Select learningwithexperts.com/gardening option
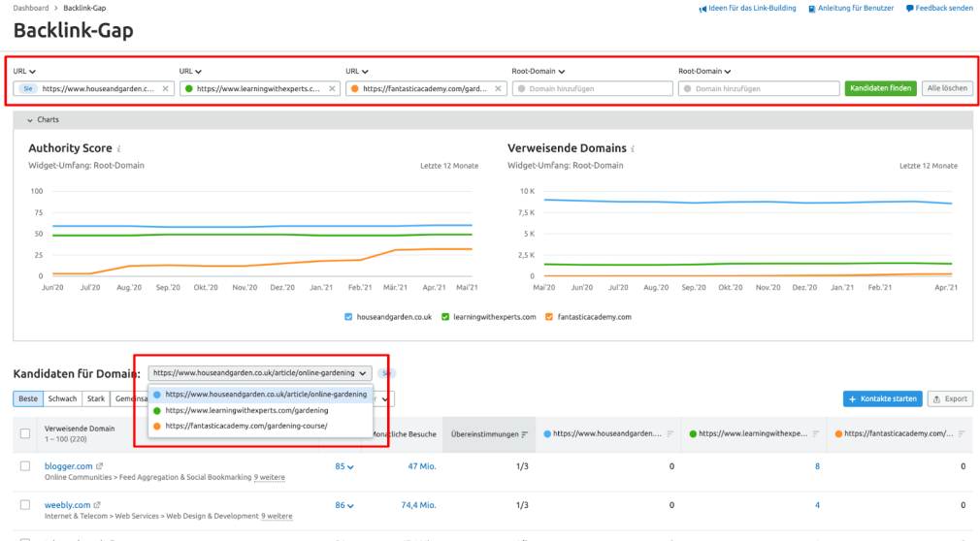 [x=260, y=410]
